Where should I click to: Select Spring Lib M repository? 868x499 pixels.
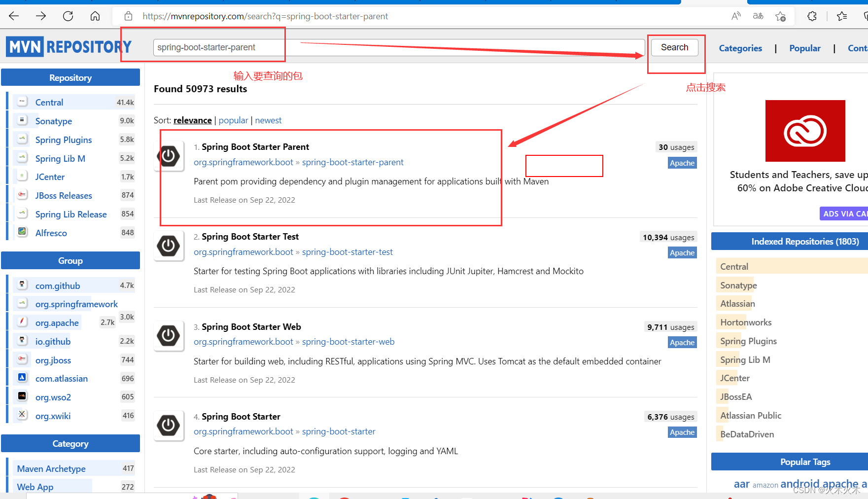point(60,159)
